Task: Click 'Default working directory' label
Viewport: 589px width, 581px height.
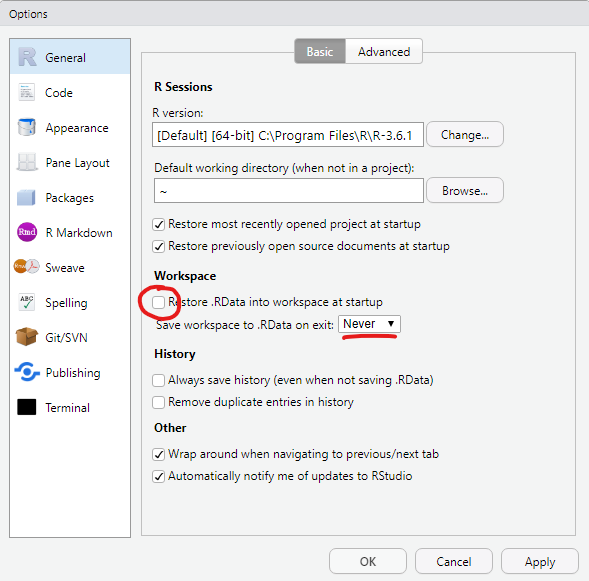Action: (x=284, y=168)
